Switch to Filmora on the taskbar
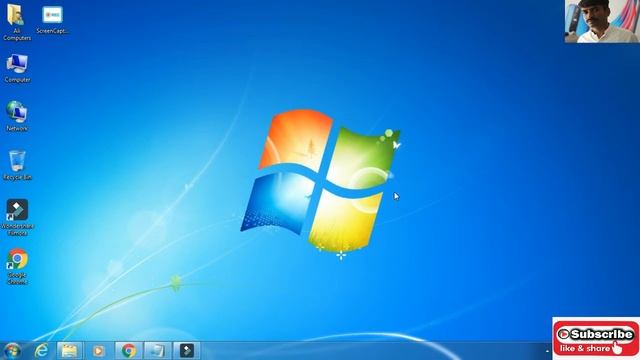This screenshot has height=360, width=640. 187,351
